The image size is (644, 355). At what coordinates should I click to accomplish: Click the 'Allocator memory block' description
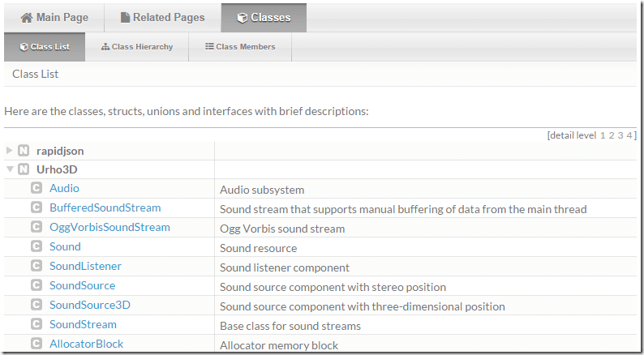point(279,345)
